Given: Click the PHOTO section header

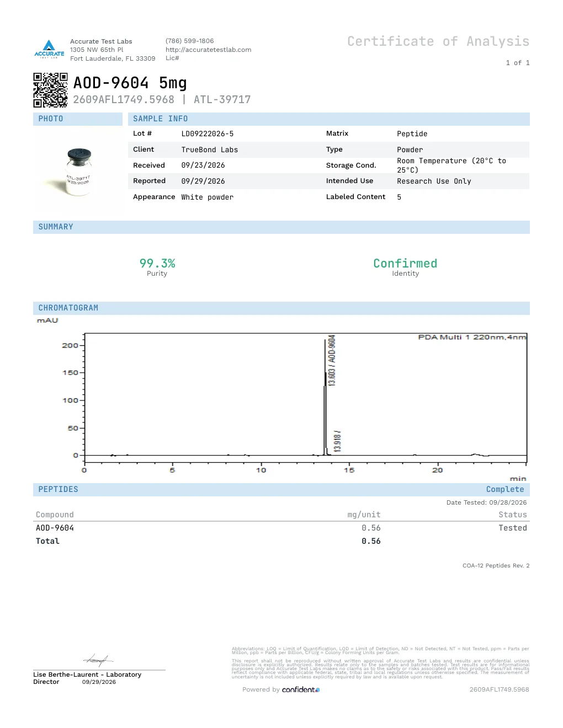Looking at the screenshot, I should coord(78,119).
